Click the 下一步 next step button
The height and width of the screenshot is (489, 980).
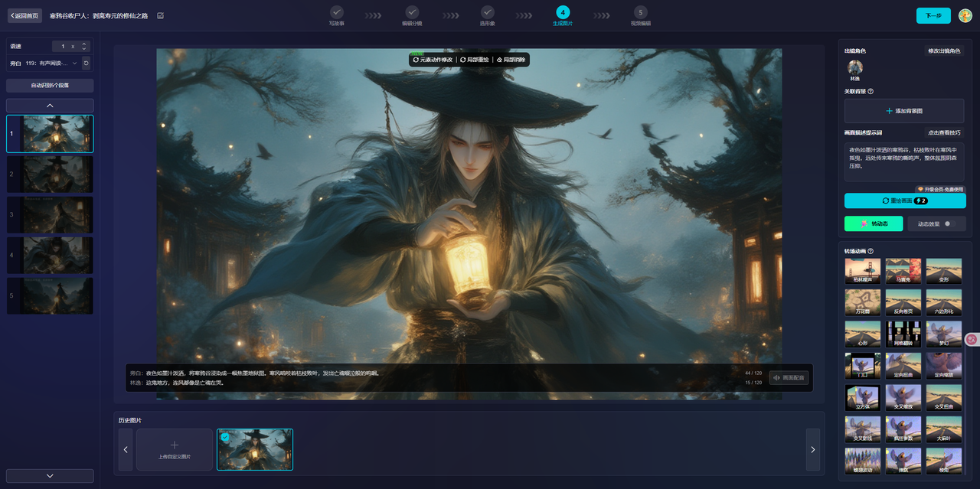[933, 15]
